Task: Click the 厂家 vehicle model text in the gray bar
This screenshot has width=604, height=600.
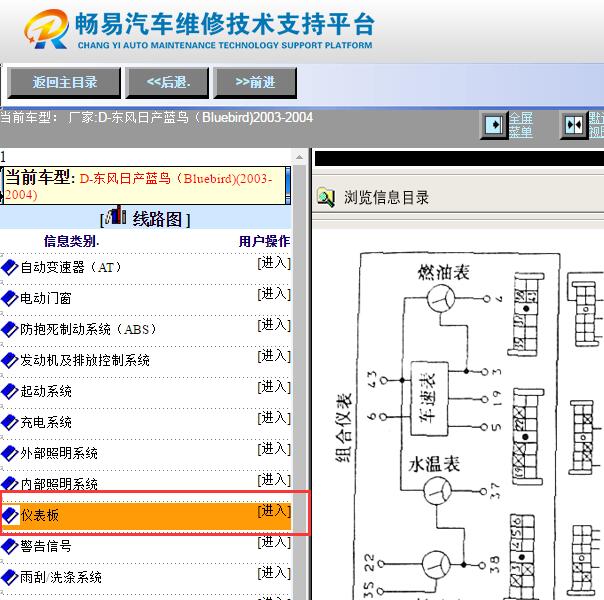Action: click(x=190, y=117)
